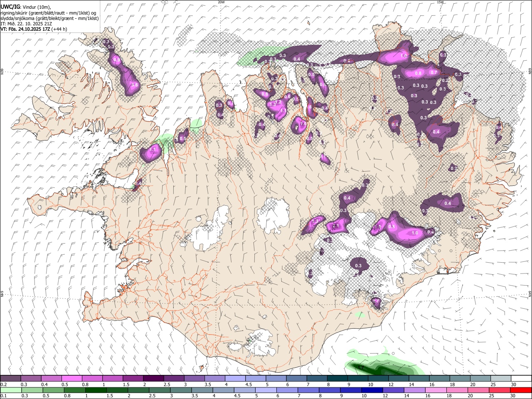Select the snow legend swatch between 12 and 14
The width and height of the screenshot is (532, 399).
click(398, 379)
